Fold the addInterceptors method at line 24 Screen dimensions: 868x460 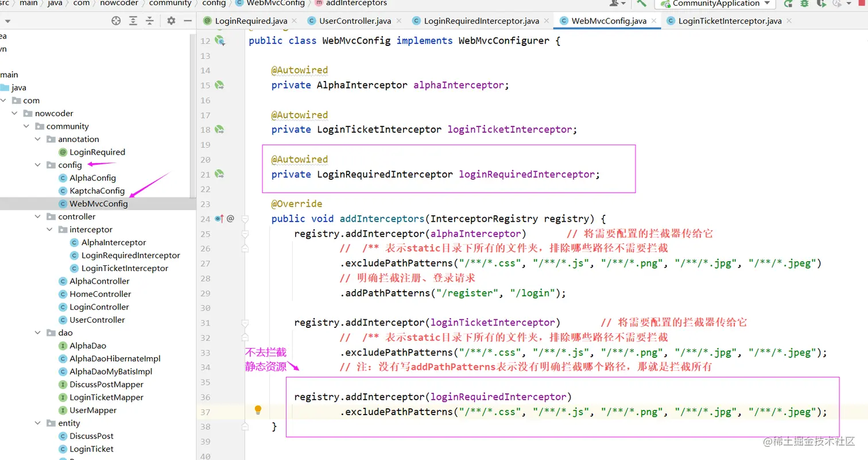pos(245,219)
